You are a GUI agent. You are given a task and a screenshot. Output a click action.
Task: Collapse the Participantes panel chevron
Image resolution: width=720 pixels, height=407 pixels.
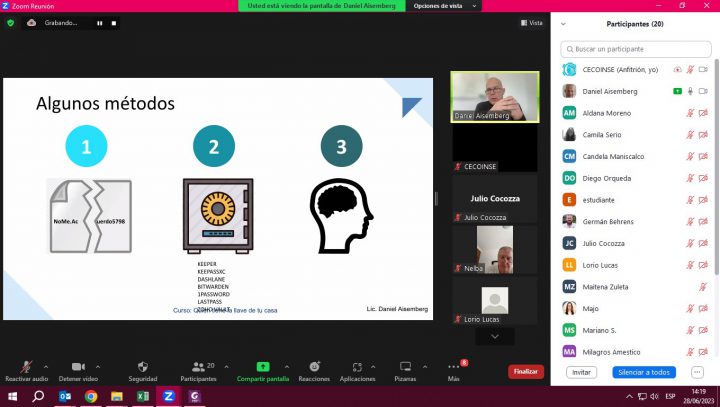click(x=563, y=24)
